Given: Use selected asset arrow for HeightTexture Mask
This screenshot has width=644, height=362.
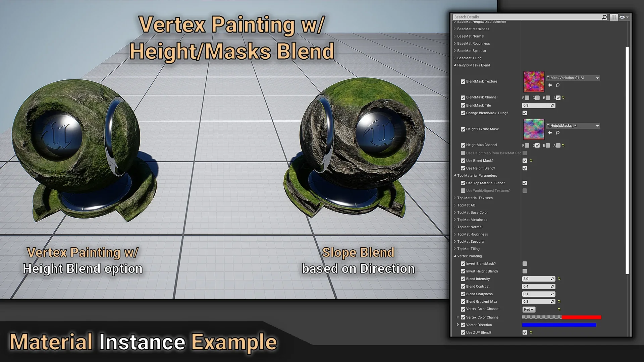Looking at the screenshot, I should click(550, 133).
